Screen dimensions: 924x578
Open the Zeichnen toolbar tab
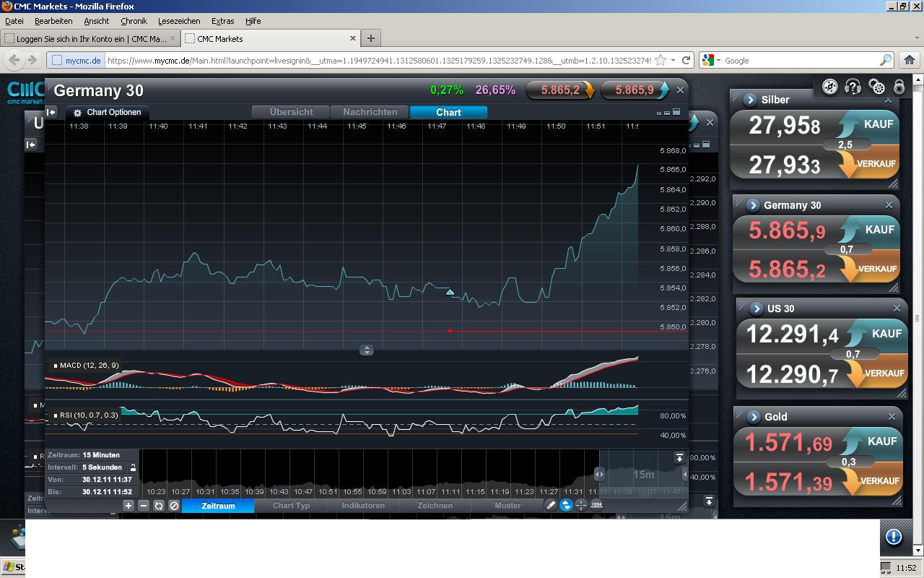pos(435,506)
